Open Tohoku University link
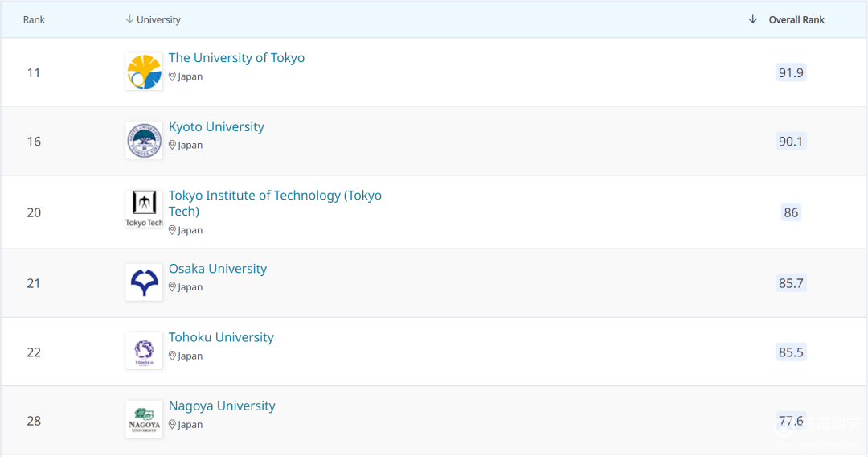 pos(221,337)
